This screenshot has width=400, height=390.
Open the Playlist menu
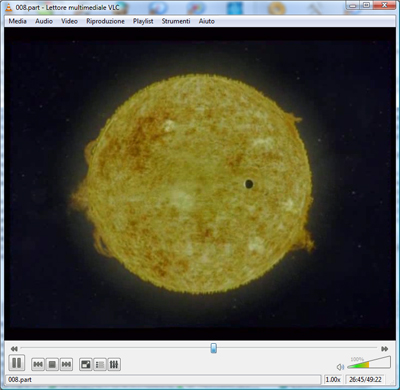pos(143,21)
